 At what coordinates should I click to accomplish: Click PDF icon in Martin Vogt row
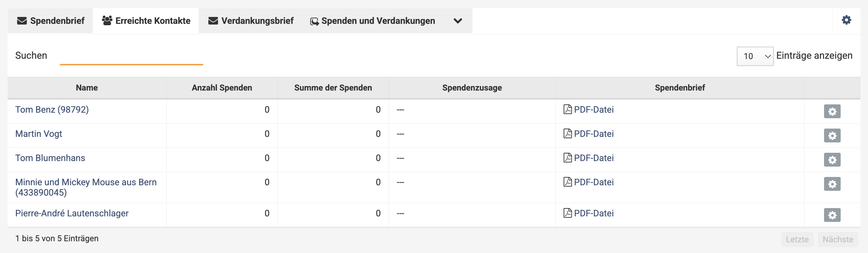pos(568,134)
